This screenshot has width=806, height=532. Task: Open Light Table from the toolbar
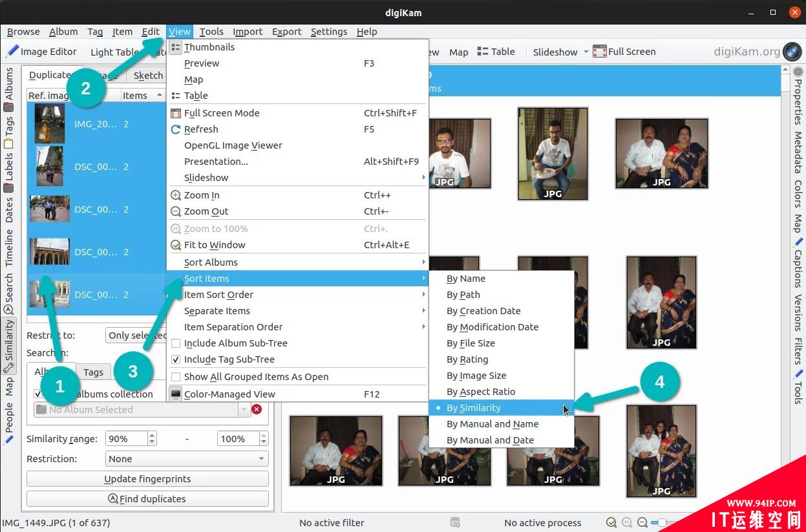pos(114,52)
